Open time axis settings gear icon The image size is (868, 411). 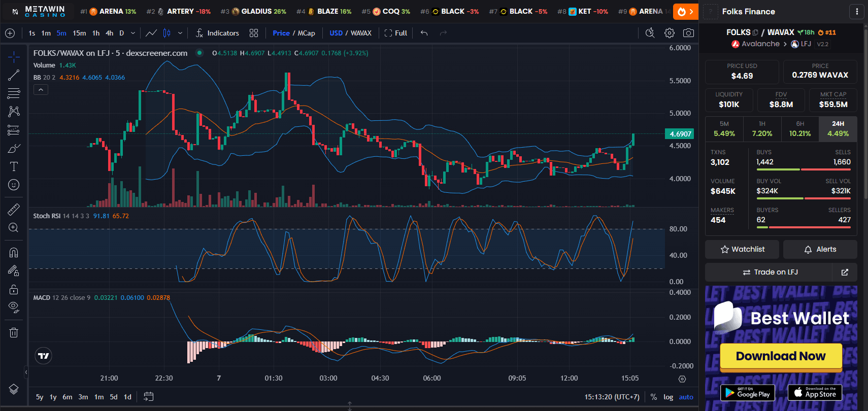(x=682, y=379)
